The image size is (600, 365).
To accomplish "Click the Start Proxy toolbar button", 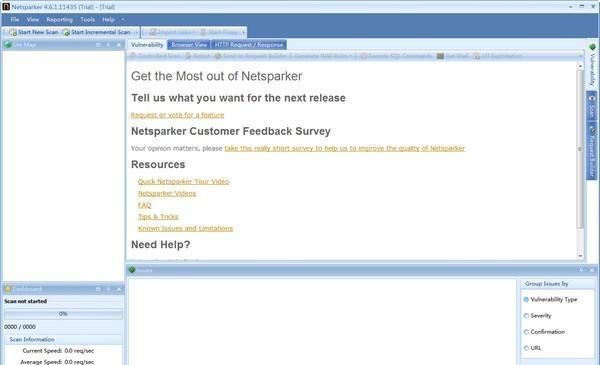I will pos(220,32).
